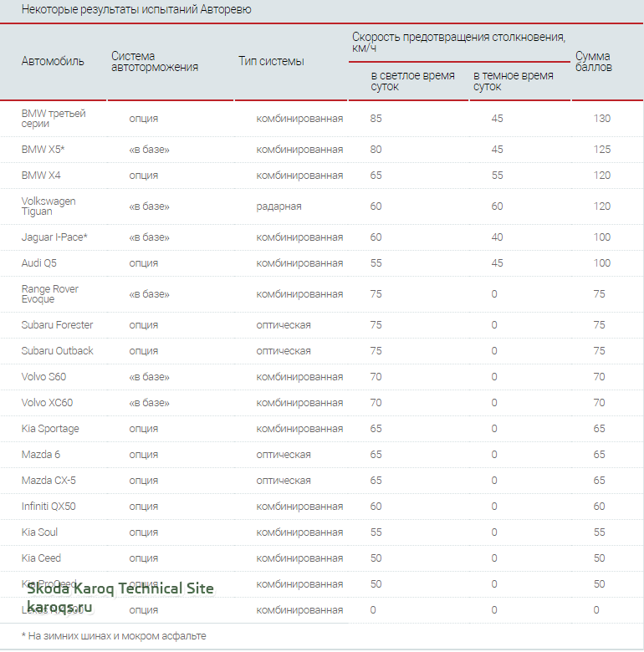644x652 pixels.
Task: Click 'комбинированная' in the Lexus bottom row
Action: (x=299, y=610)
